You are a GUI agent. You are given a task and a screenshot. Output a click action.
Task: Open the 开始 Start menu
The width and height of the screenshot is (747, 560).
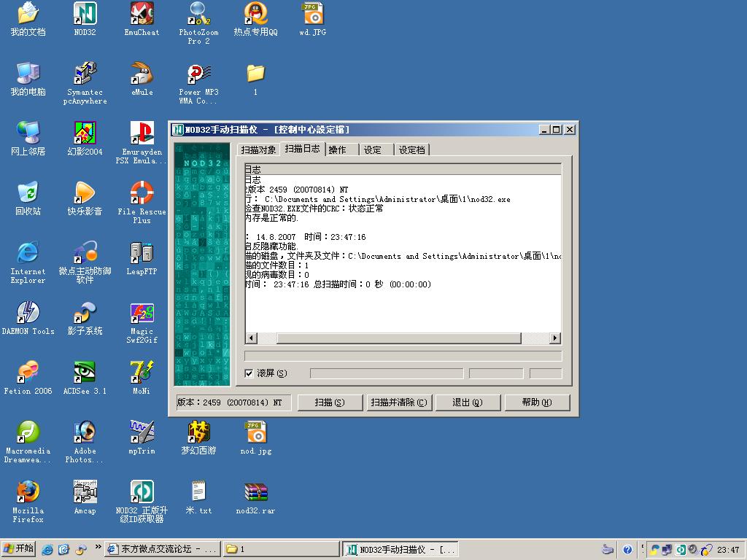tap(18, 549)
